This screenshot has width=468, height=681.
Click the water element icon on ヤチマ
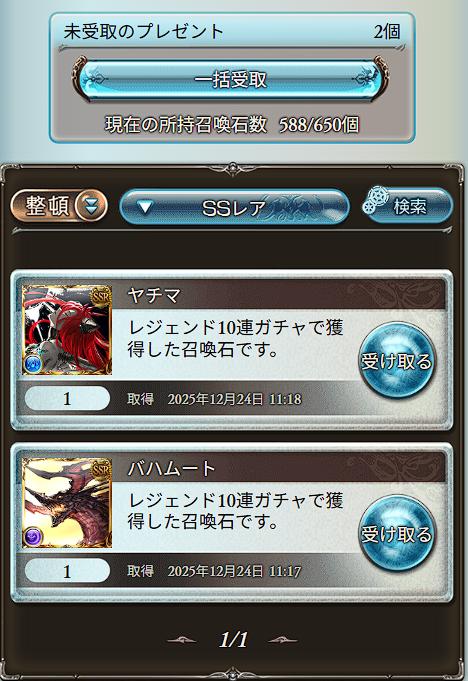33,364
